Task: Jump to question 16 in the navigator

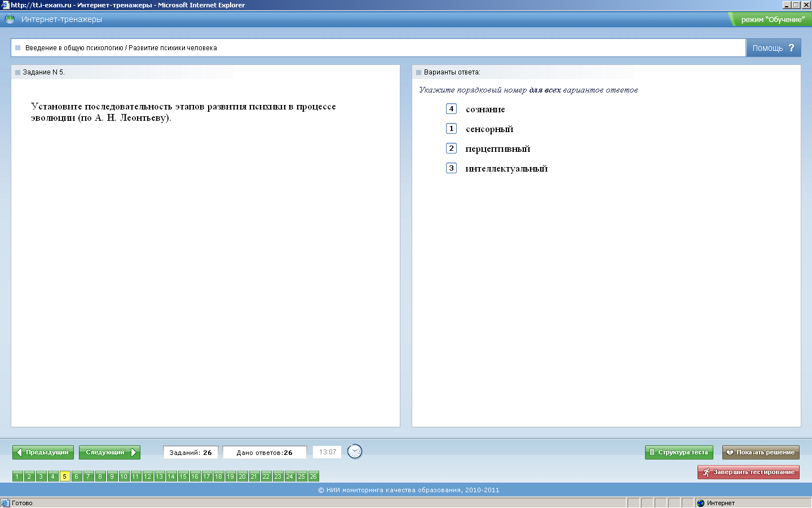Action: [x=195, y=476]
